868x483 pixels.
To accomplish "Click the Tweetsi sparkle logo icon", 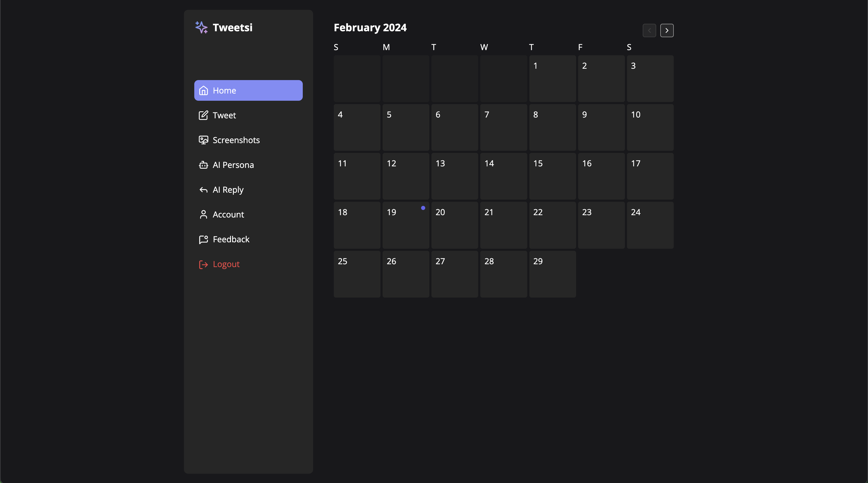I will 202,28.
